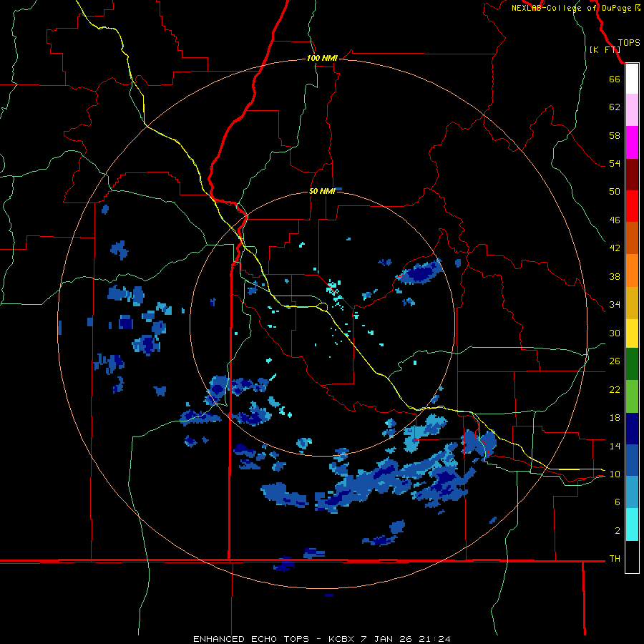Click the '14' legend value

point(615,446)
